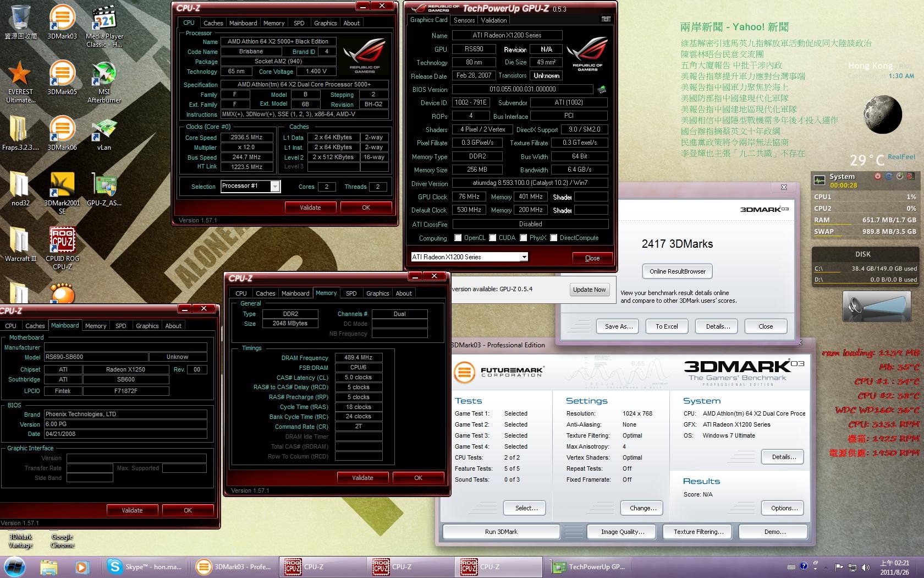Open Online ResultBrowser button
Image resolution: width=924 pixels, height=578 pixels.
tap(677, 271)
